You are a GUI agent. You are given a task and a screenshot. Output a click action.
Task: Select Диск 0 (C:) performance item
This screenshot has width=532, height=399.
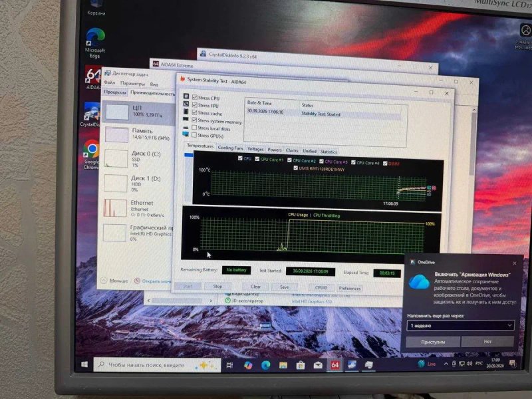pyautogui.click(x=138, y=158)
